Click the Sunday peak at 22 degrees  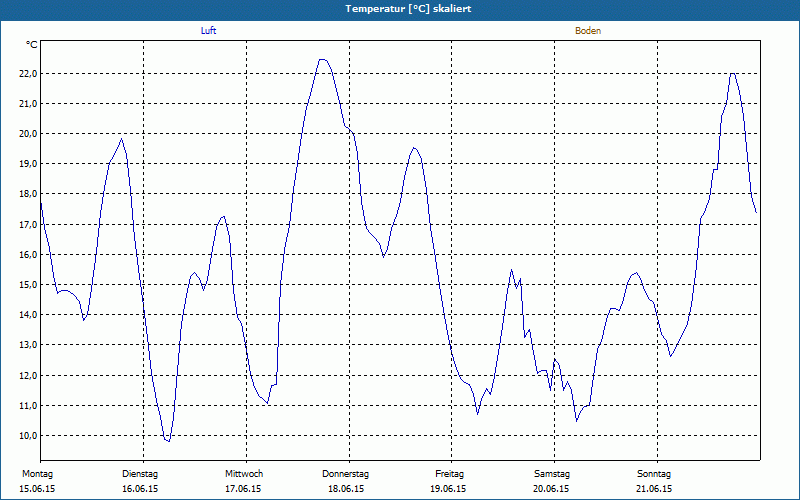click(733, 73)
